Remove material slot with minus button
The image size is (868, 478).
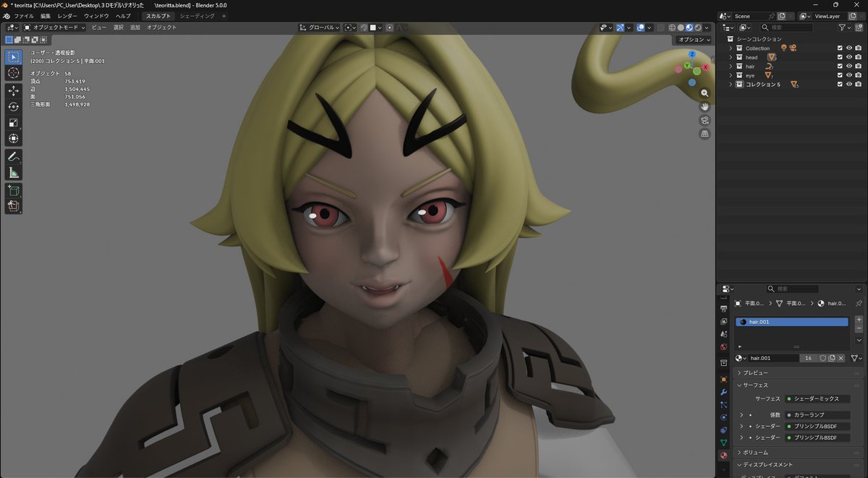[x=859, y=328]
